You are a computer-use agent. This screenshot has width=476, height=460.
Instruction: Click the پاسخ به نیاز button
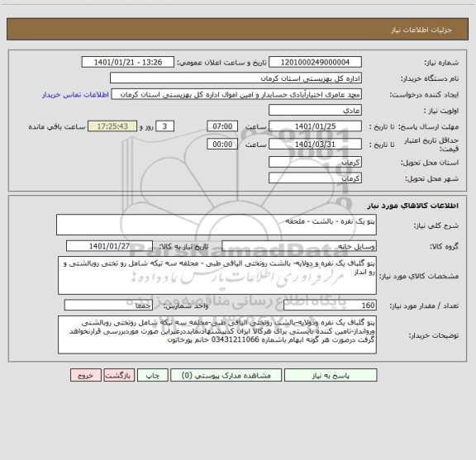pos(331,375)
